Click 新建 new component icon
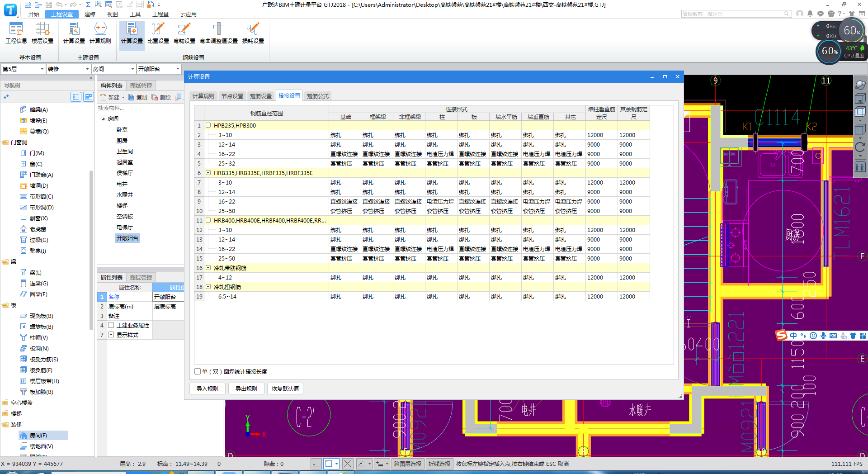 (111, 97)
